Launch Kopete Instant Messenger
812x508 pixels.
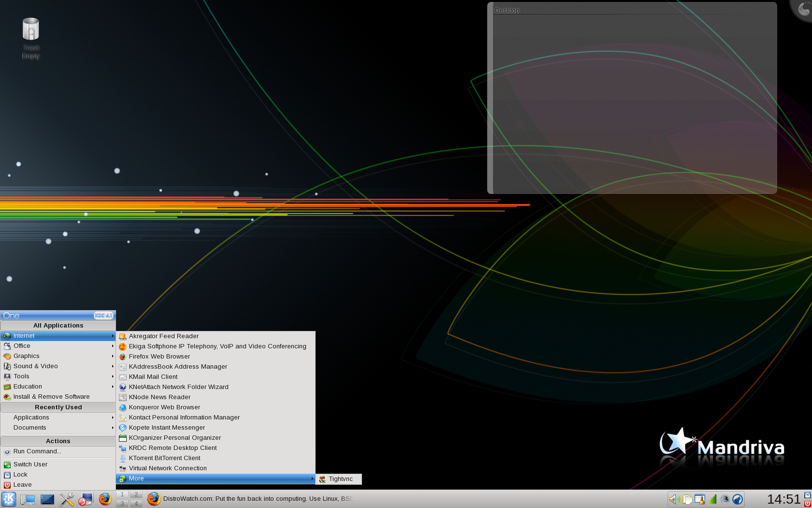(216, 428)
